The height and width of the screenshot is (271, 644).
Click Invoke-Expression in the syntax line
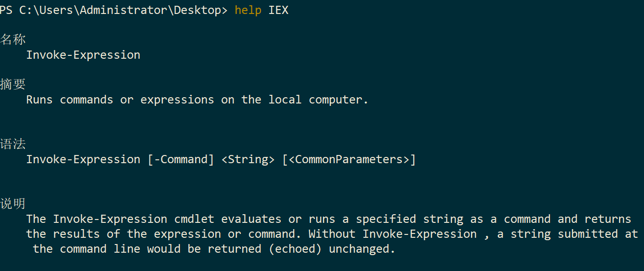[83, 159]
